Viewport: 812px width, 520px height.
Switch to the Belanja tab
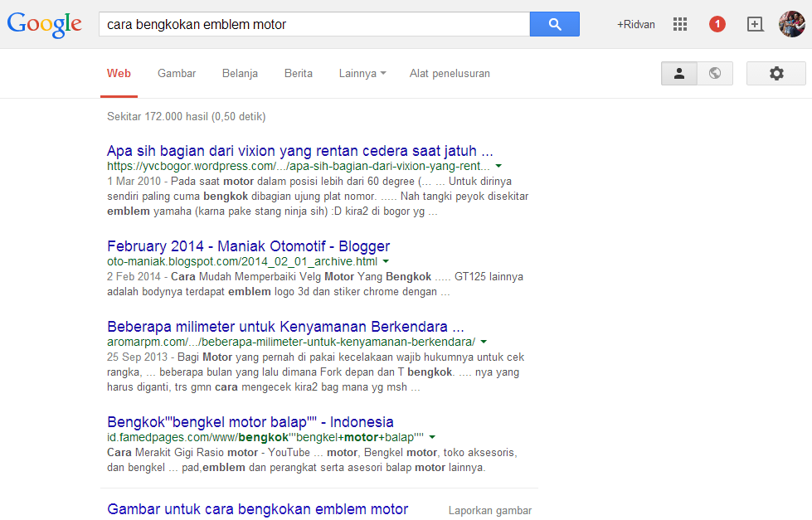[240, 74]
